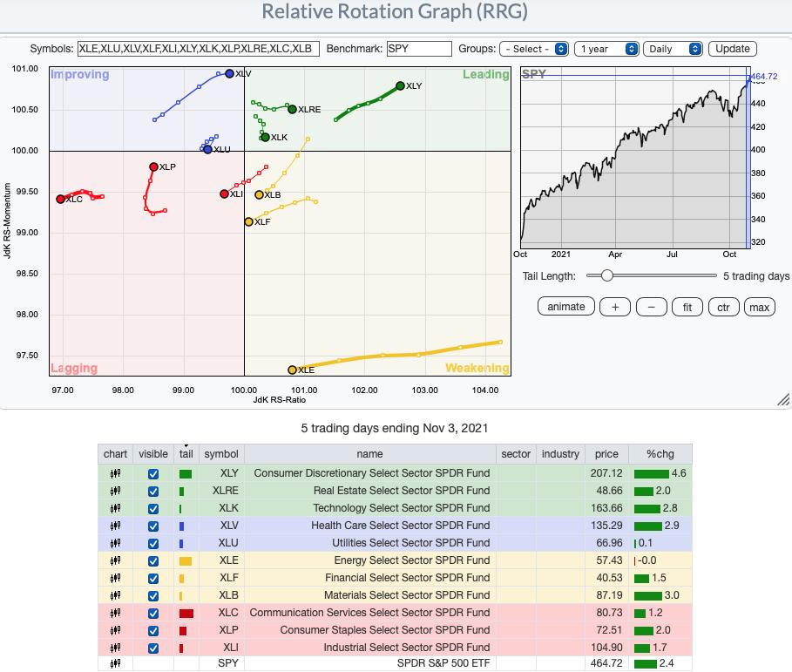The width and height of the screenshot is (792, 672).
Task: Click the XLV point on the RRG plot
Action: tap(229, 74)
